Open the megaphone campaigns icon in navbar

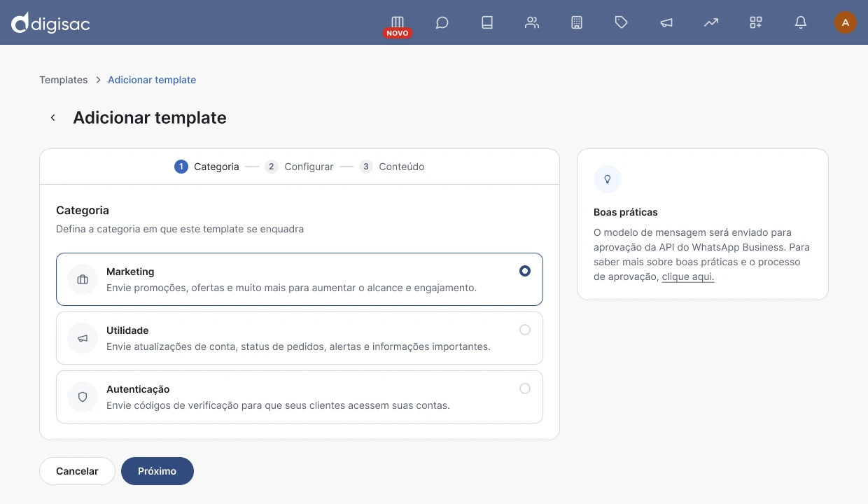pos(666,22)
